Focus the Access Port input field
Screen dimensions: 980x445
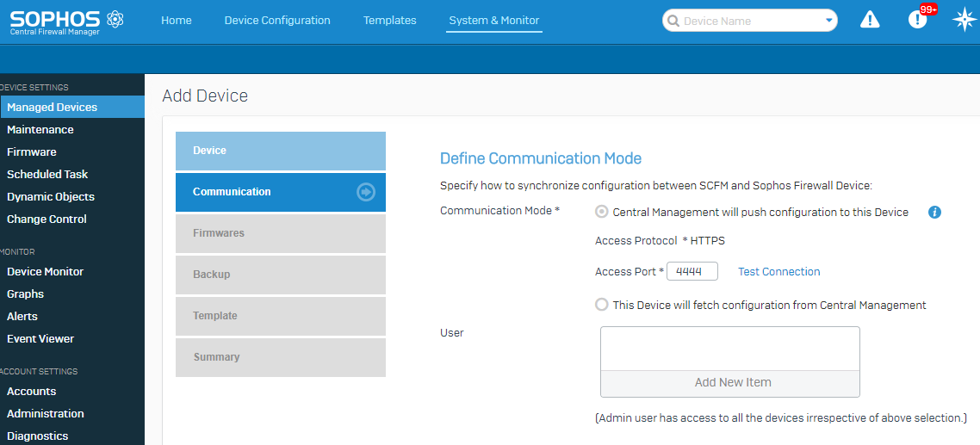(x=692, y=271)
